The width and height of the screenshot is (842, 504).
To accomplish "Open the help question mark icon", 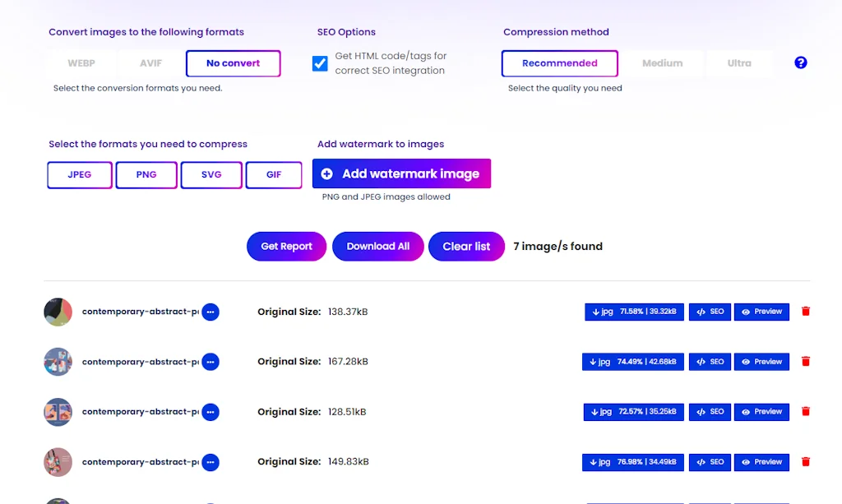I will tap(800, 62).
